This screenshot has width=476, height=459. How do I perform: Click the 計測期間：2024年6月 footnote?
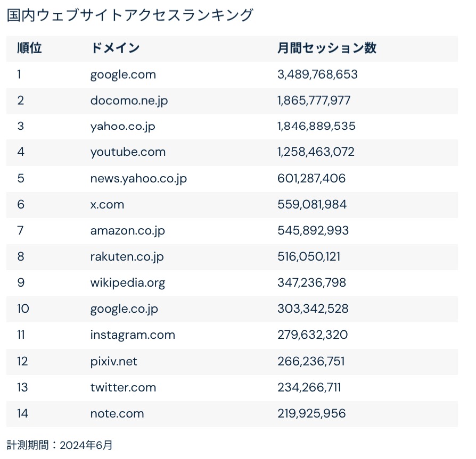pos(60,445)
